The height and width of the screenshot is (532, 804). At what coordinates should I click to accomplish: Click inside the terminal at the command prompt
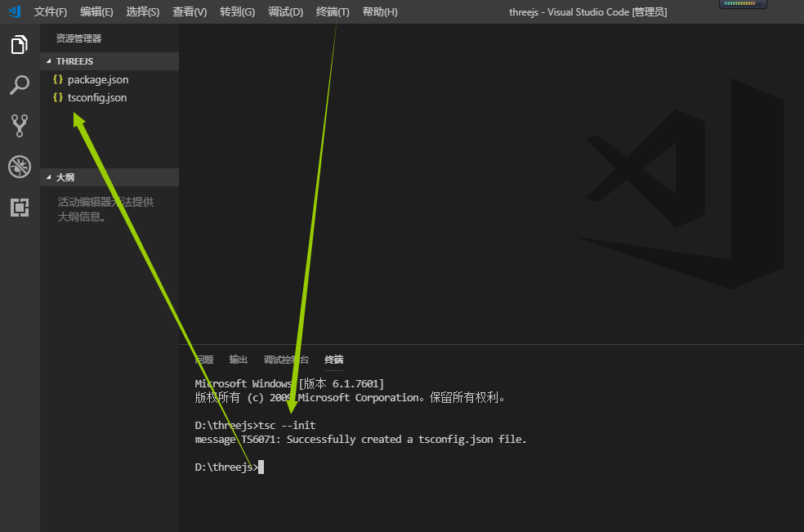261,466
